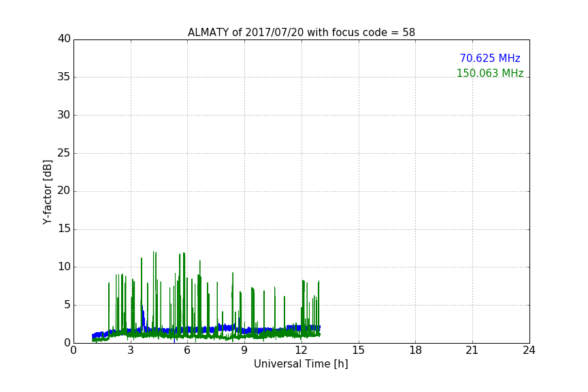Screen dimensions: 588x392
Task: Click the x-axis tick label '9'
Action: 244,350
